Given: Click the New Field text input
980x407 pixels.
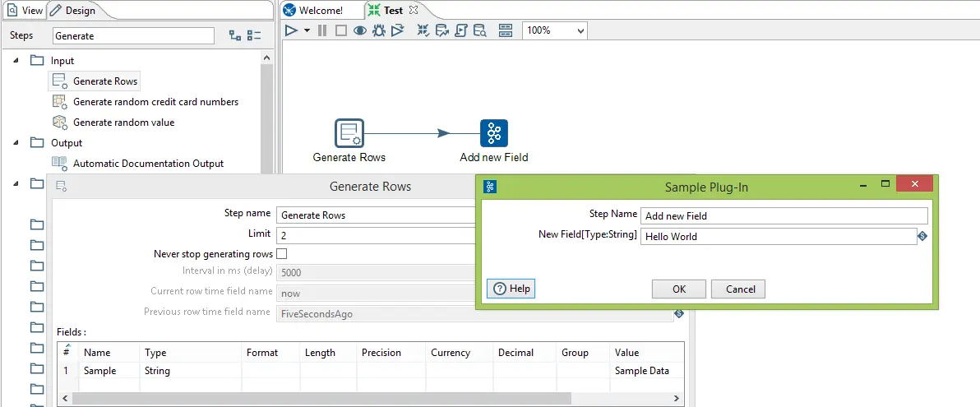Looking at the screenshot, I should pos(778,237).
